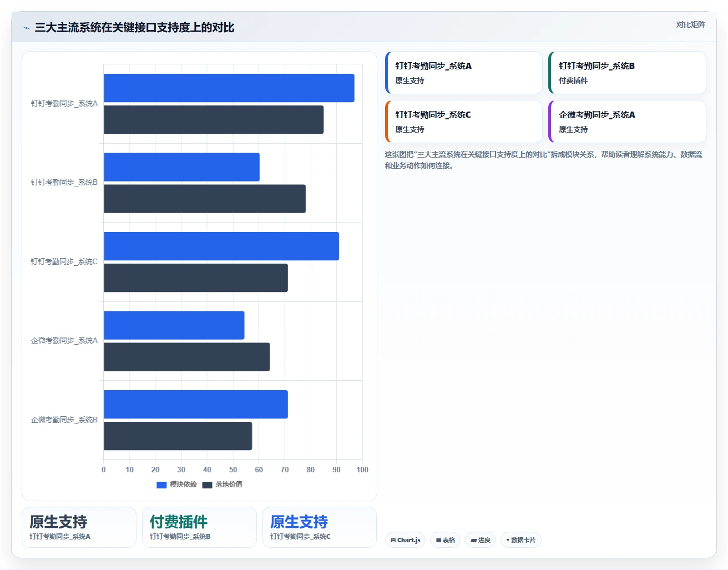Click the y-axis label 钉钉考勤同步_系统A

[64, 103]
